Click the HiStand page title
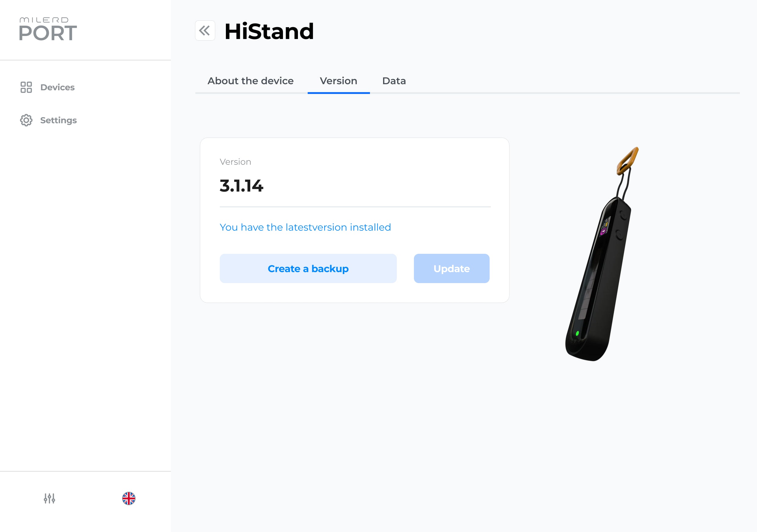 coord(269,31)
